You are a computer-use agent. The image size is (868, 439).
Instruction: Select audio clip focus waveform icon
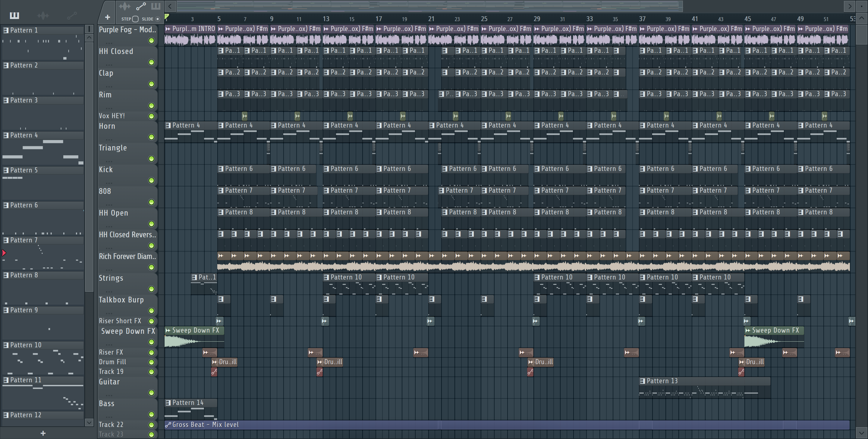(x=125, y=6)
